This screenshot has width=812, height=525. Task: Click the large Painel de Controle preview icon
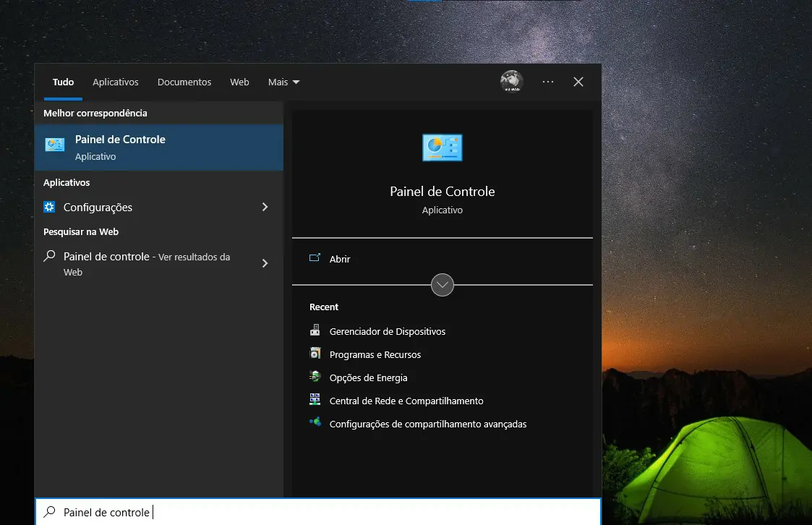[x=443, y=148]
